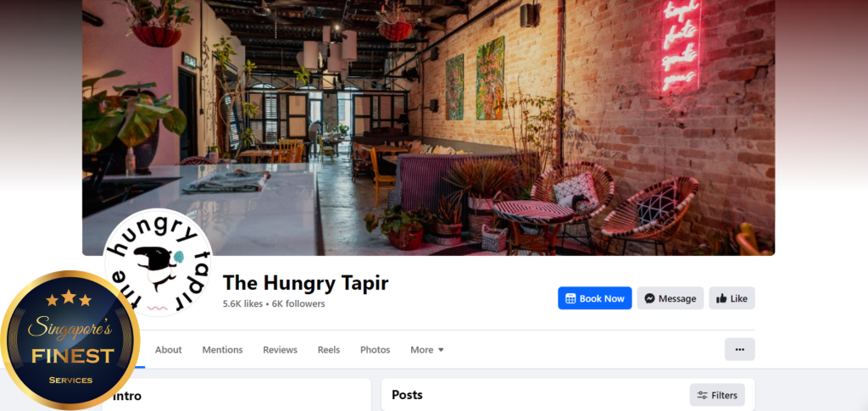The image size is (868, 411).
Task: Open the restaurant cover photo
Action: 428,128
